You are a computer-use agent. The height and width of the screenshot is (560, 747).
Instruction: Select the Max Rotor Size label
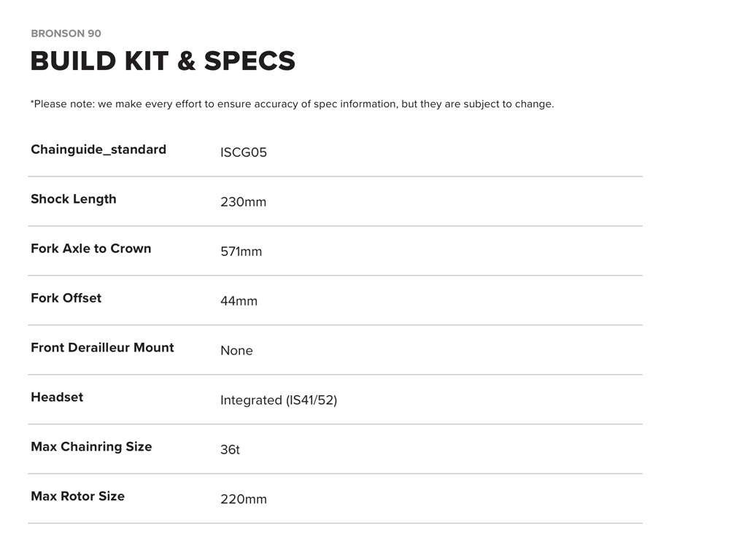(77, 497)
